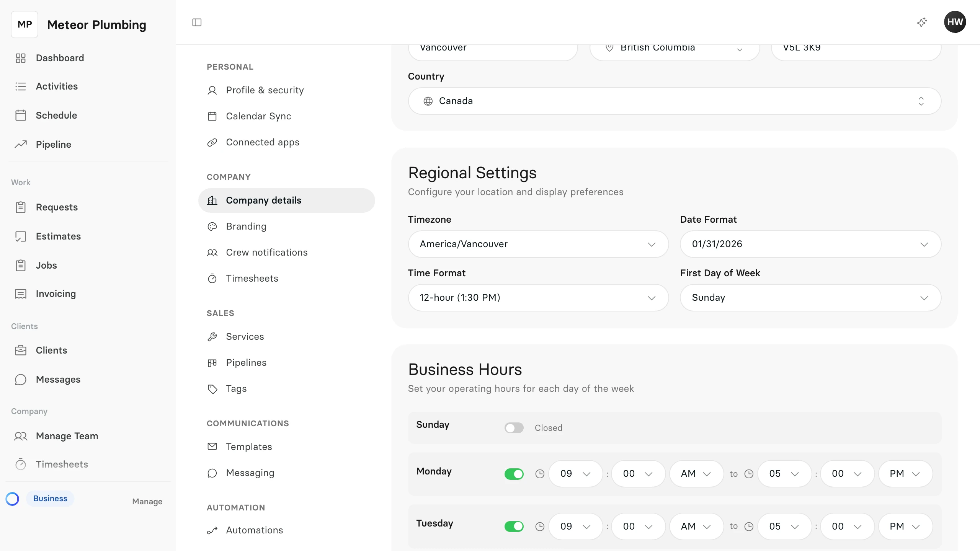Toggle Monday business hours off
Viewport: 980px width, 551px height.
click(514, 474)
